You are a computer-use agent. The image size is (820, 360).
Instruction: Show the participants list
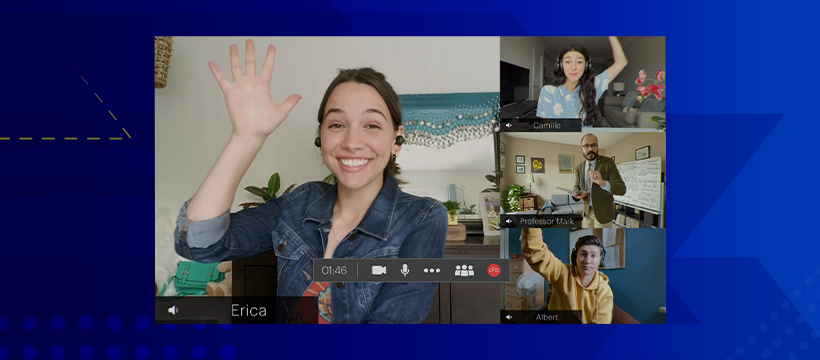click(464, 270)
